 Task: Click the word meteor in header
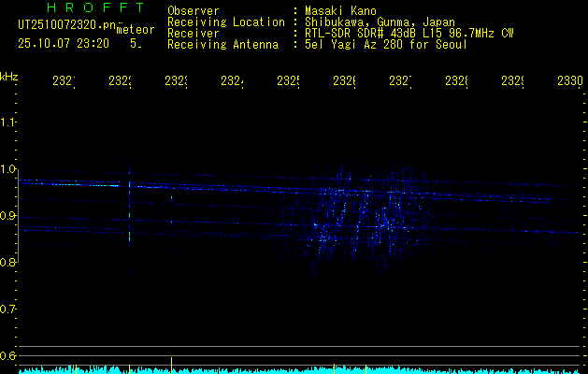[x=136, y=30]
